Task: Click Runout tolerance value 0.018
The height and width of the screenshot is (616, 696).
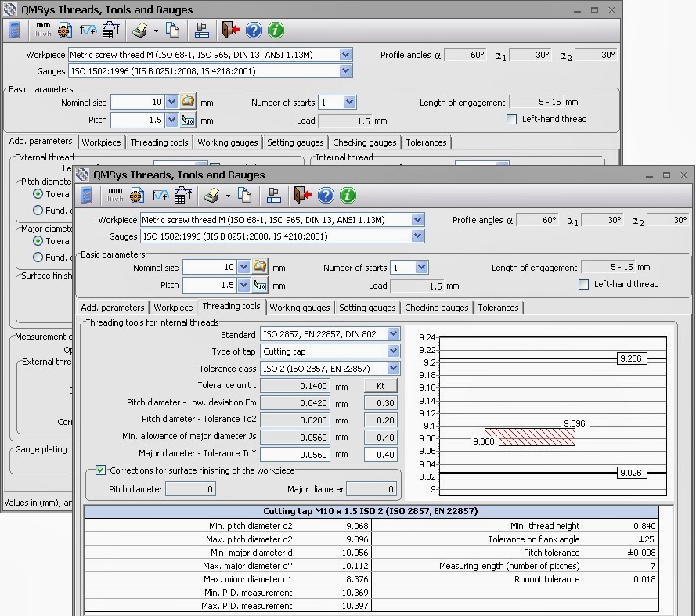Action: click(644, 579)
